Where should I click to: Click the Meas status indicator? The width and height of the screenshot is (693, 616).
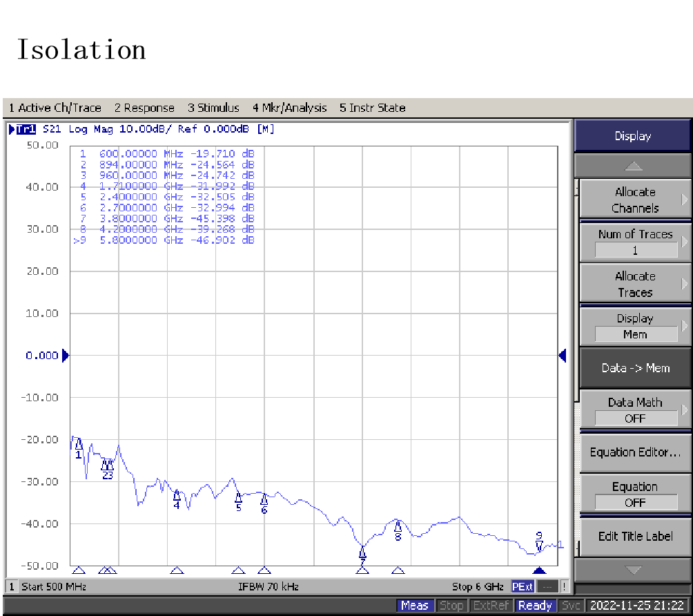pyautogui.click(x=415, y=606)
